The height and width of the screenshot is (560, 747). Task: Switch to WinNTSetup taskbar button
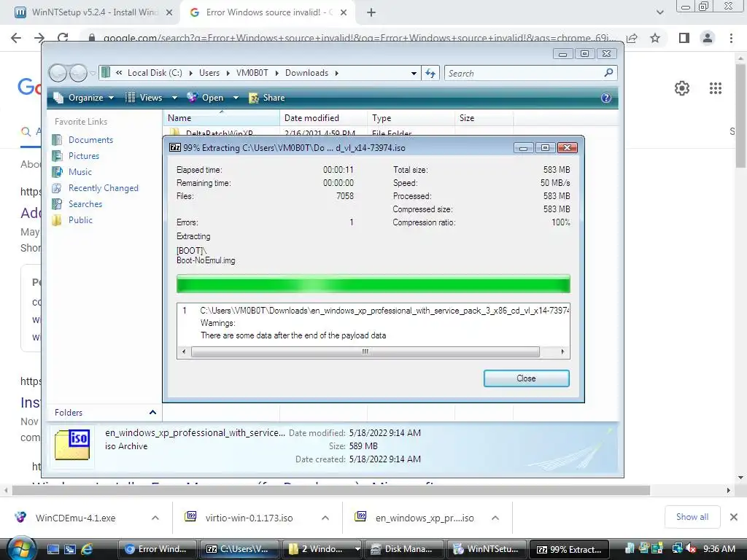click(x=486, y=549)
